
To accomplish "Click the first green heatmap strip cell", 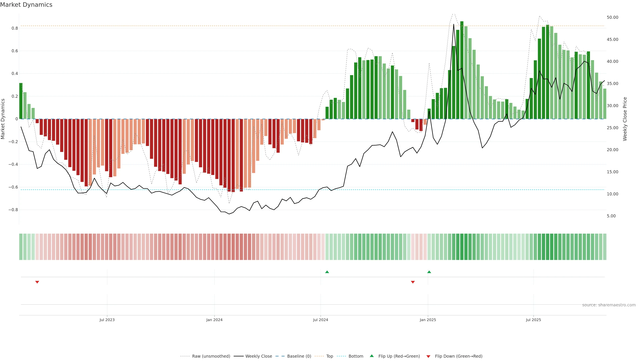I will (x=21, y=247).
